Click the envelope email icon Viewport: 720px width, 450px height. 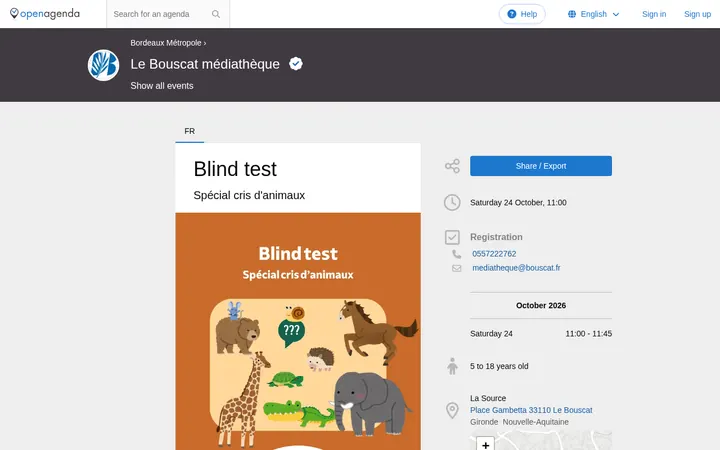point(456,268)
